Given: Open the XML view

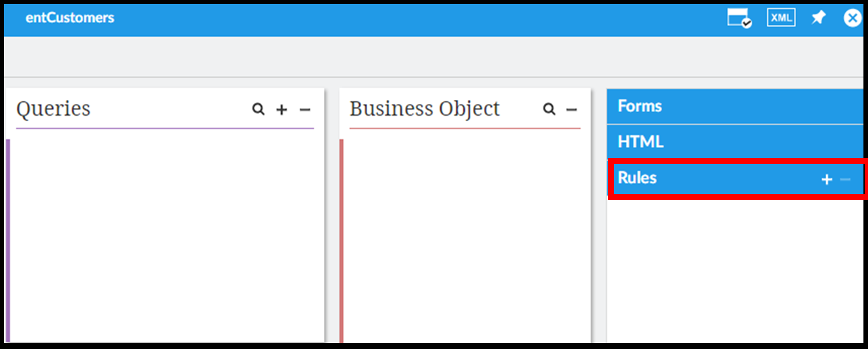Looking at the screenshot, I should tap(780, 18).
